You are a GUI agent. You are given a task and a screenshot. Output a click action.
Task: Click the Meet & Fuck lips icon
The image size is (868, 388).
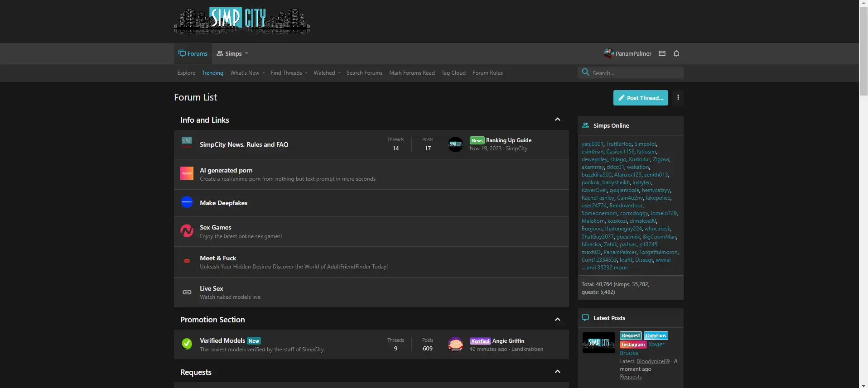click(187, 261)
